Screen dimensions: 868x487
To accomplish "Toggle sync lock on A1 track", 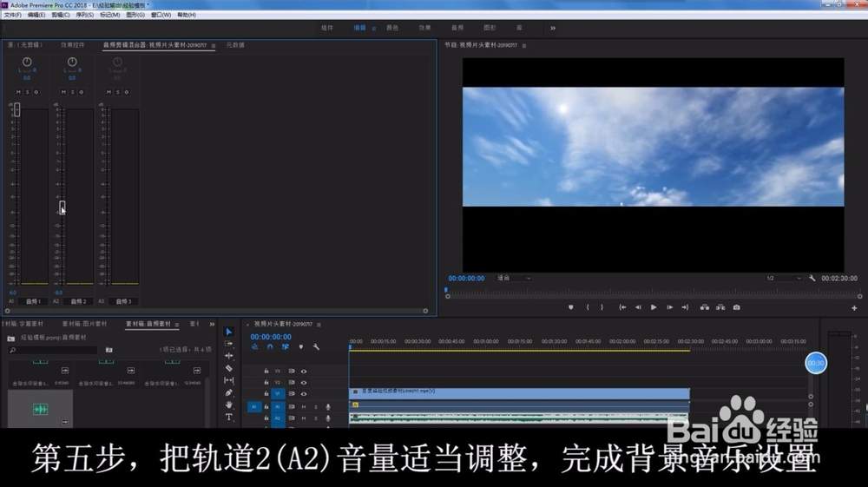I will (x=291, y=407).
